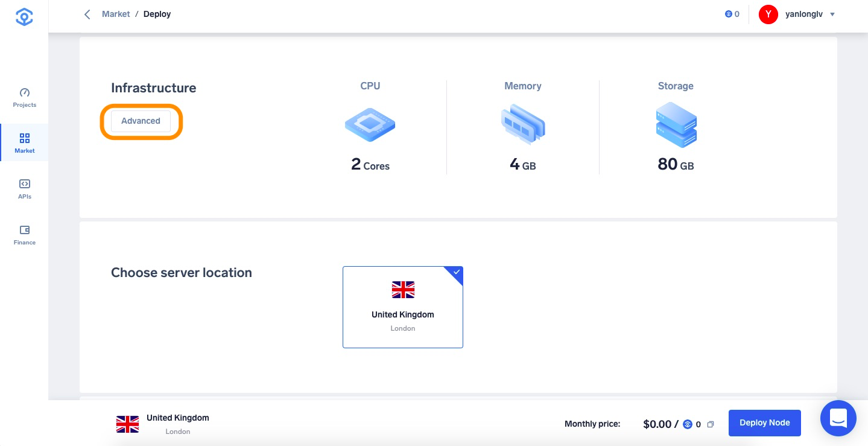The width and height of the screenshot is (868, 446).
Task: Click the Ankr logo in the sidebar
Action: [x=24, y=17]
